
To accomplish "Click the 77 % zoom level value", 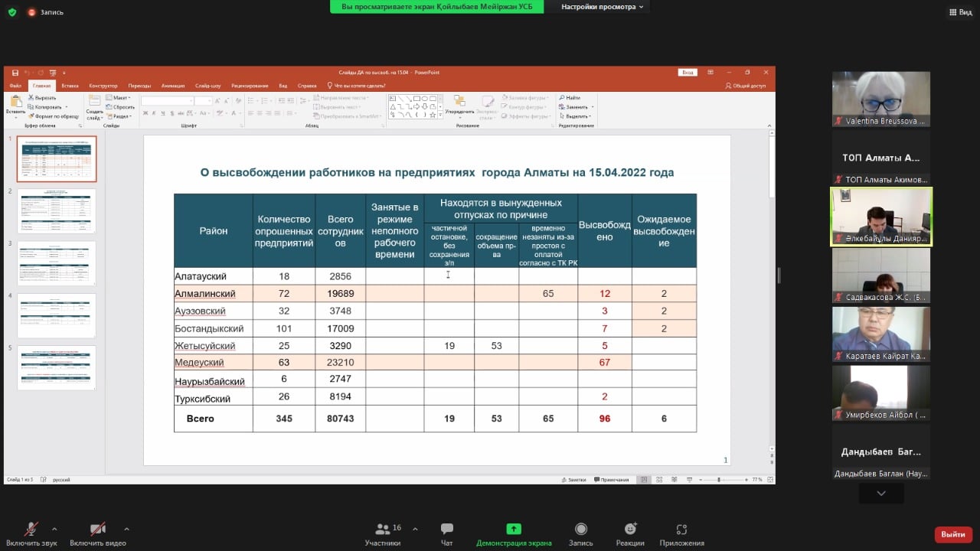I will click(757, 480).
